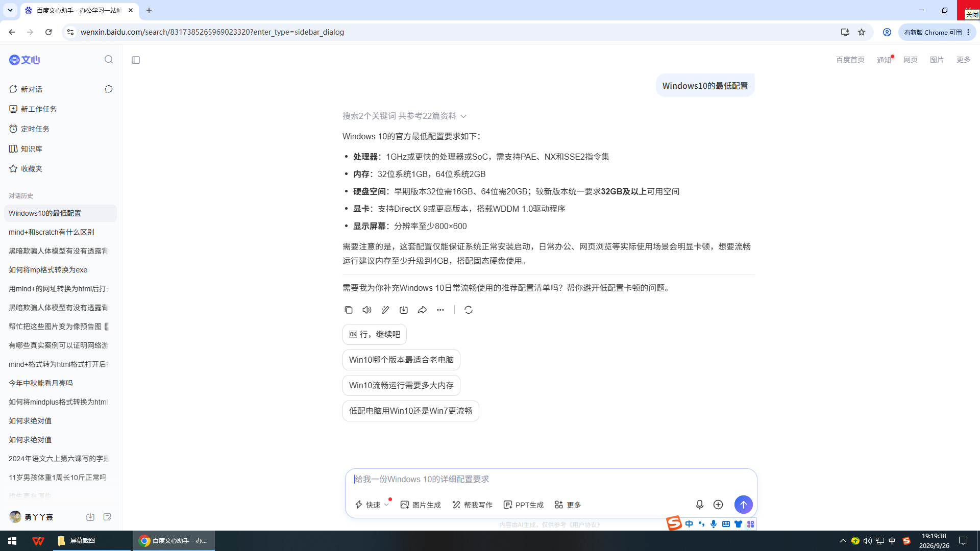Click suggestion Win10流畅运行需要多大内存
980x551 pixels.
[401, 385]
